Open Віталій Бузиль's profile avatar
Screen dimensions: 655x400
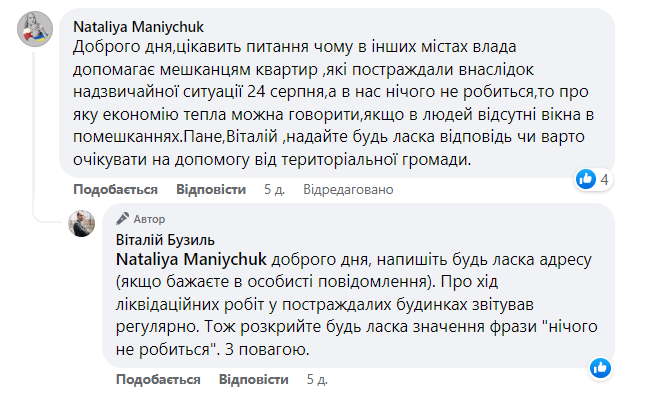81,224
